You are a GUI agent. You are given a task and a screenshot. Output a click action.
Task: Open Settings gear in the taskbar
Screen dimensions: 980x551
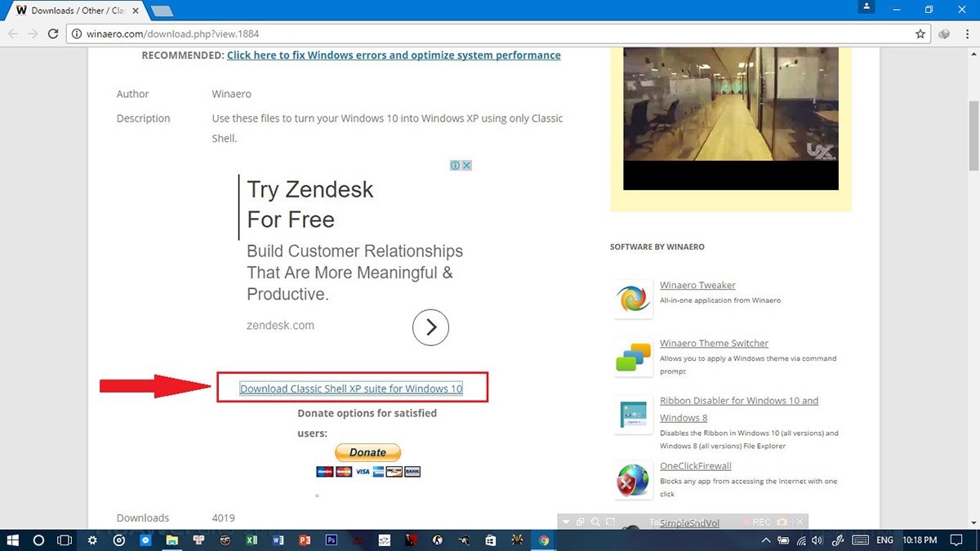click(x=92, y=540)
